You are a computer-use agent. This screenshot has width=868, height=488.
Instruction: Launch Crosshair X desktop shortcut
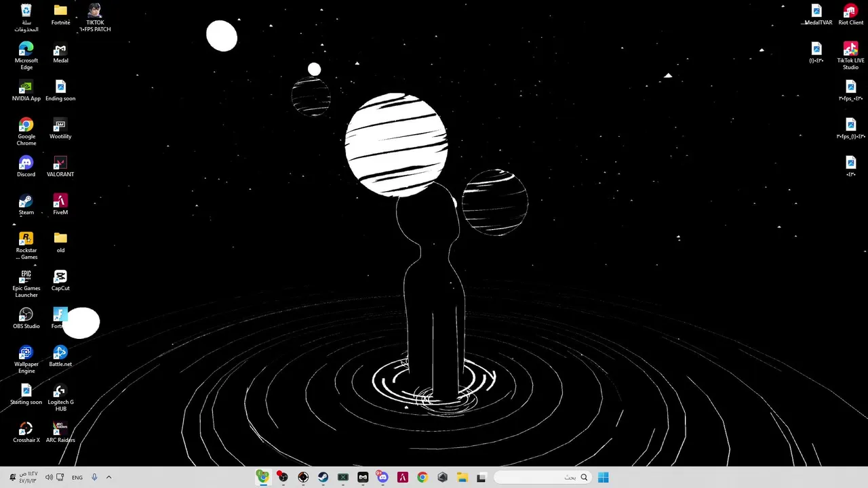tap(26, 432)
